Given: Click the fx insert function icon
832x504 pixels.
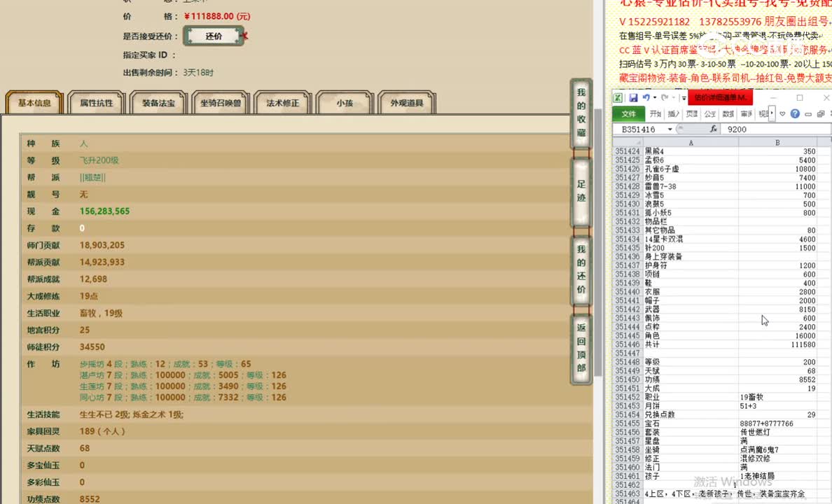Looking at the screenshot, I should click(714, 129).
